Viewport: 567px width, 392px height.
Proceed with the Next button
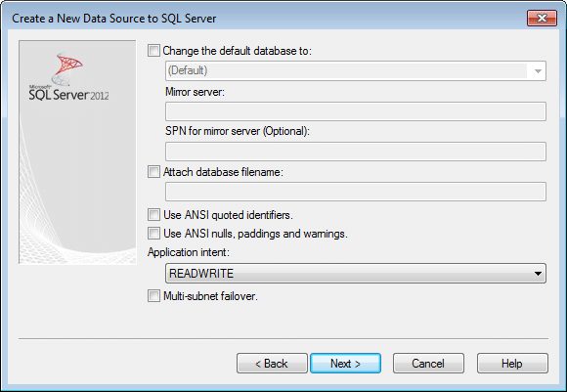[x=345, y=363]
